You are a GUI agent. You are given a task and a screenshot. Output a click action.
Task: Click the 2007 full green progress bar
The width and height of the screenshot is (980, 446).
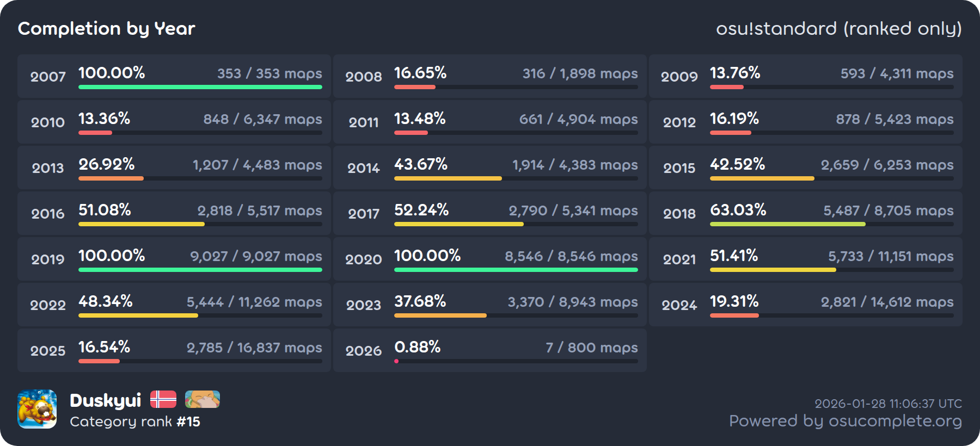(x=200, y=87)
